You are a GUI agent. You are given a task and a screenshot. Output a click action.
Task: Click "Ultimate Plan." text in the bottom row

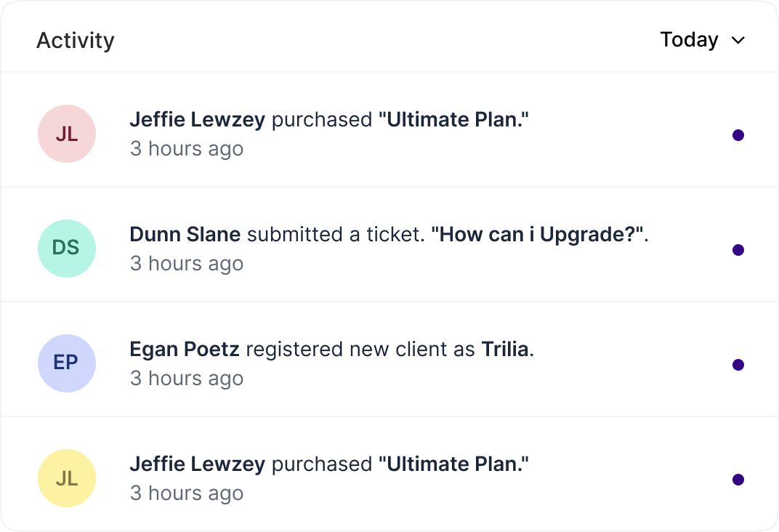coord(453,464)
